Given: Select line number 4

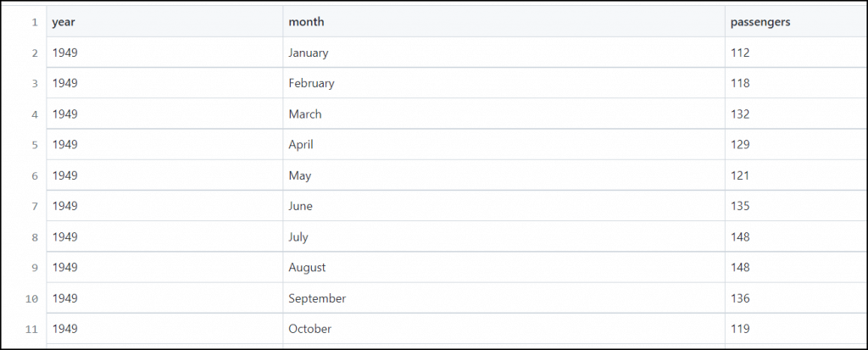Looking at the screenshot, I should coord(35,114).
